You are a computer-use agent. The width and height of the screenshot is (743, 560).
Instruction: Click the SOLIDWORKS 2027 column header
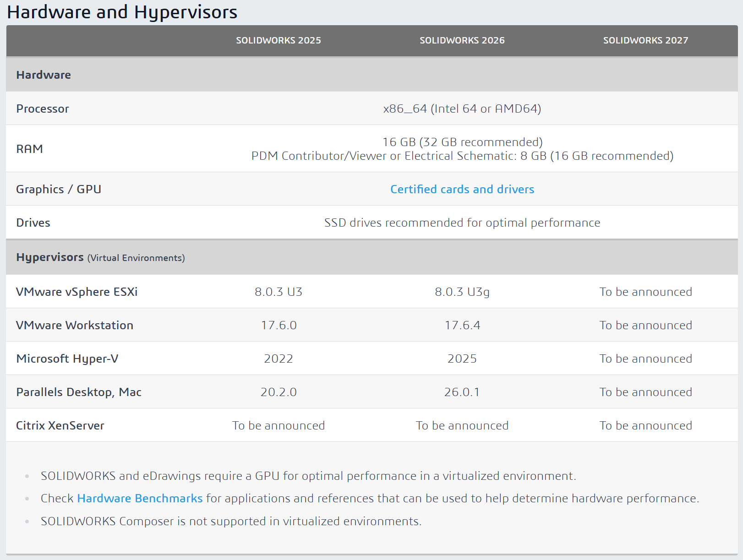pos(645,40)
